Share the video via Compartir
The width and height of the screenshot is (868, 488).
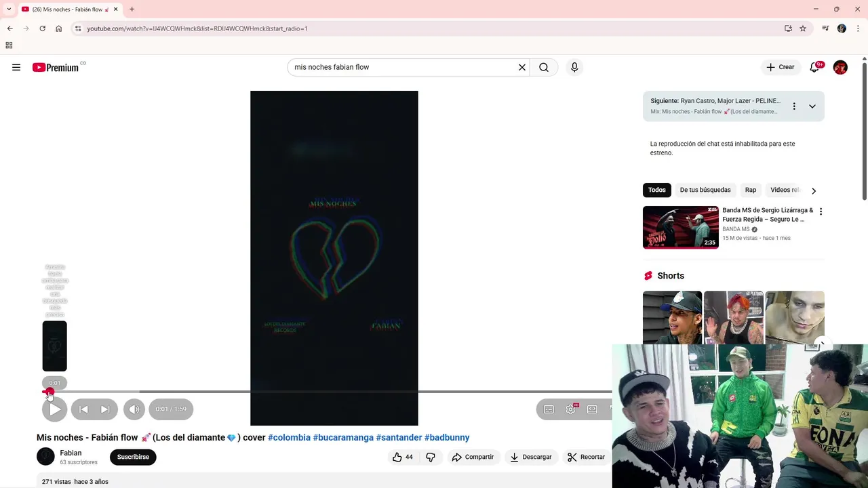[473, 457]
